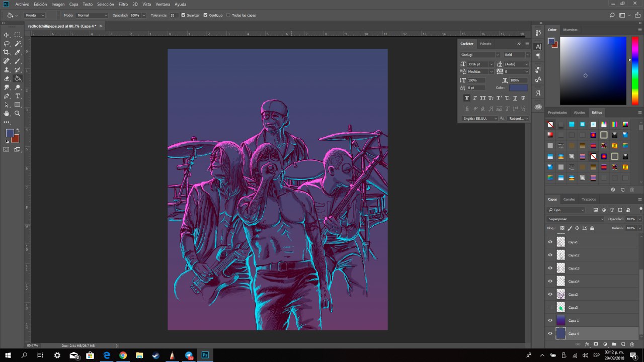Select the Dodge tool

click(x=18, y=87)
